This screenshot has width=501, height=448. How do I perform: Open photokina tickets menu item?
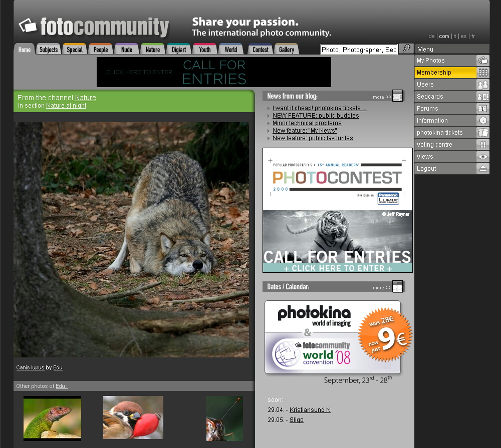click(x=452, y=133)
